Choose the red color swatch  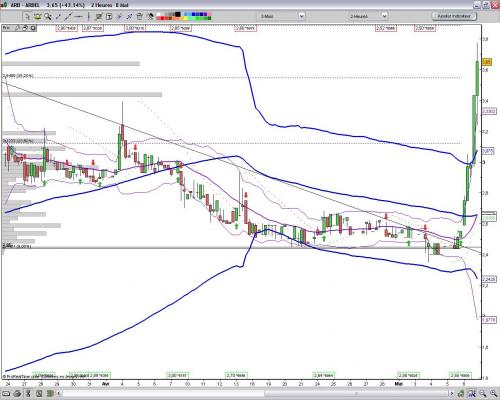point(162,18)
